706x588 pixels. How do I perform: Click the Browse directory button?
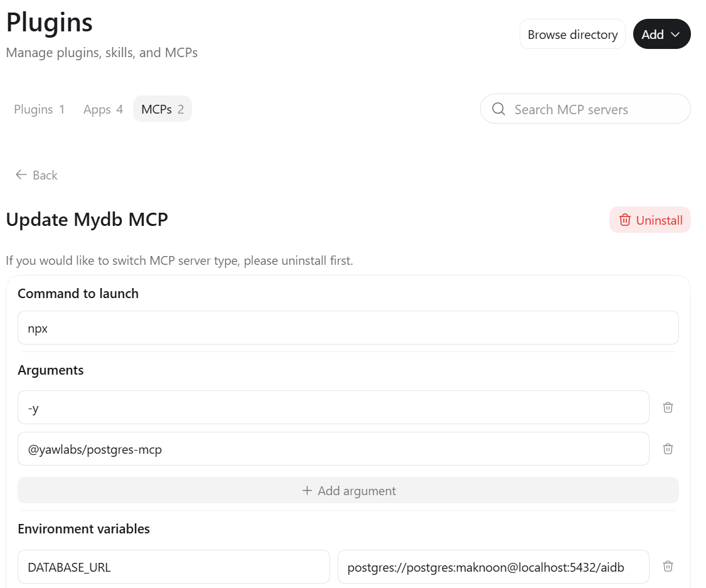[572, 35]
